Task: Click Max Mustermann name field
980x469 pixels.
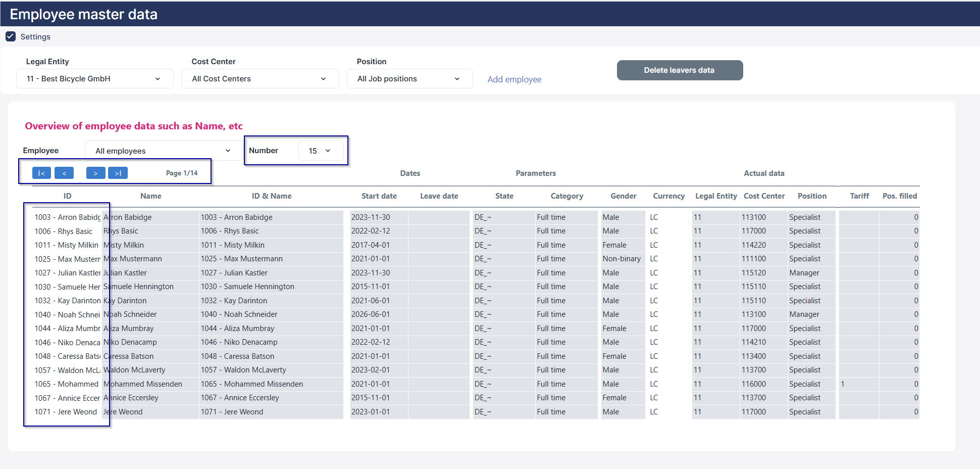Action: click(x=150, y=259)
